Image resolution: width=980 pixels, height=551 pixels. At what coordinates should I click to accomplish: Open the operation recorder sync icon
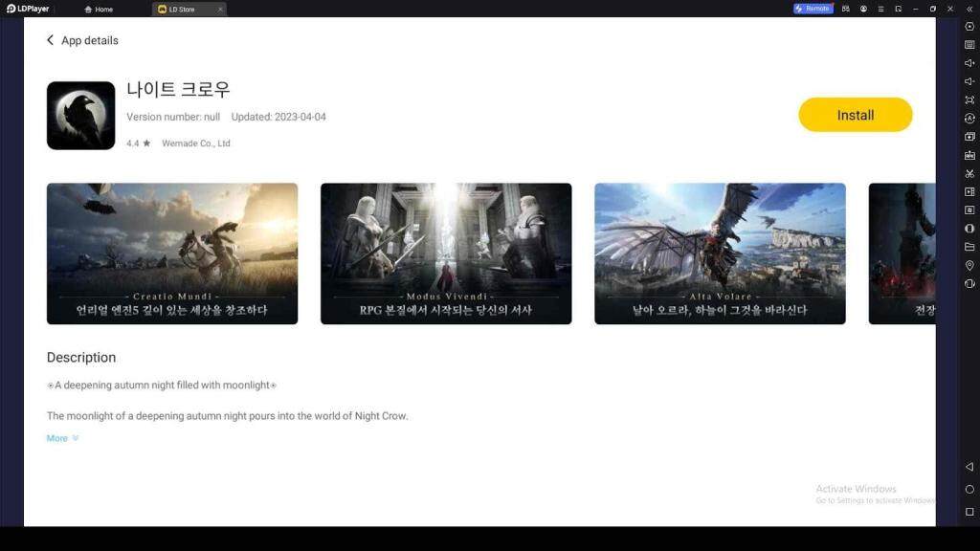coord(969,118)
